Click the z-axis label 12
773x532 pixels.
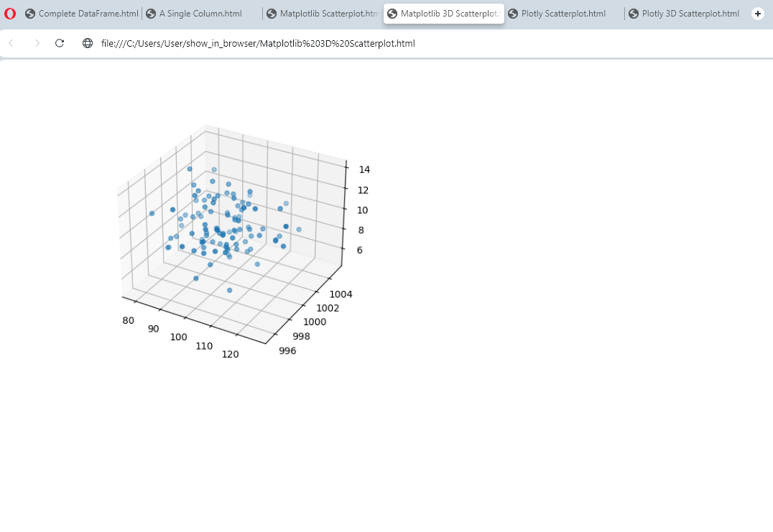363,190
